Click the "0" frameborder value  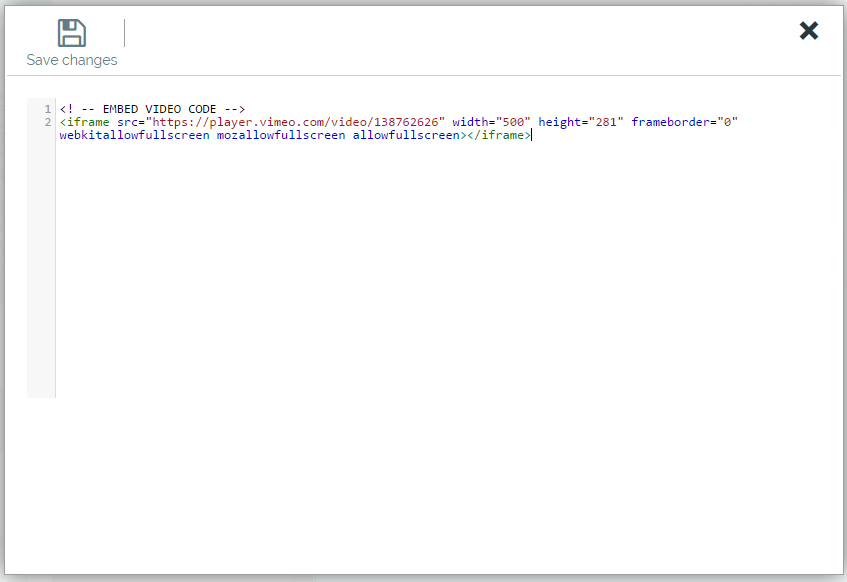coord(728,122)
